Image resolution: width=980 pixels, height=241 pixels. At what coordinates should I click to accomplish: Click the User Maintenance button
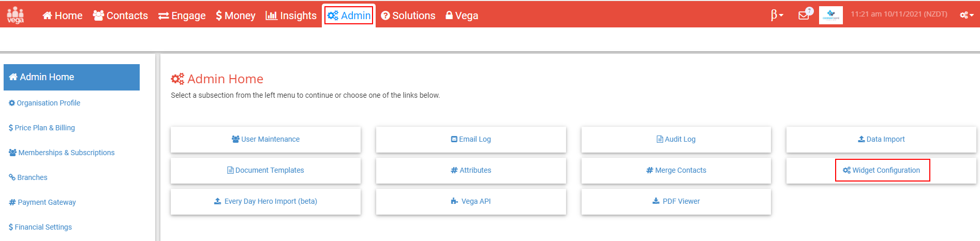(x=265, y=139)
